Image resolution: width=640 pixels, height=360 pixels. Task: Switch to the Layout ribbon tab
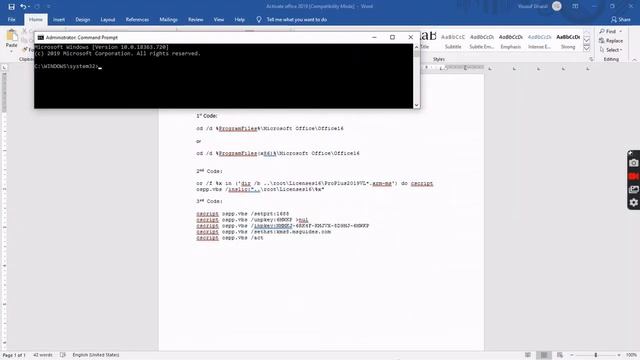pyautogui.click(x=108, y=20)
